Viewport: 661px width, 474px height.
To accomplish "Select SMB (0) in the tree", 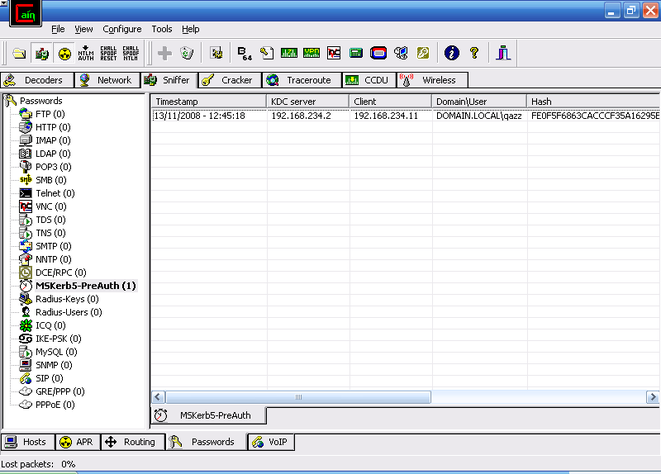I will [51, 180].
